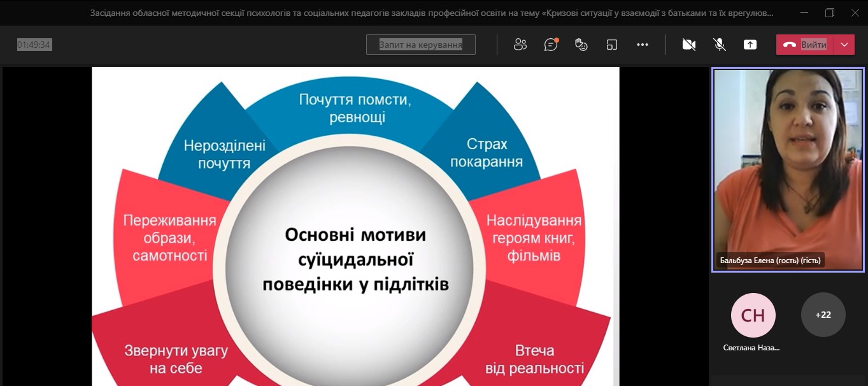868x386 pixels.
Task: Unmute the microphone
Action: pos(720,45)
